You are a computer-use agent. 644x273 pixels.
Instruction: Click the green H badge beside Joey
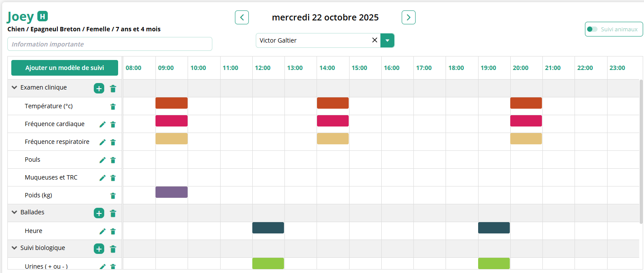coord(43,17)
